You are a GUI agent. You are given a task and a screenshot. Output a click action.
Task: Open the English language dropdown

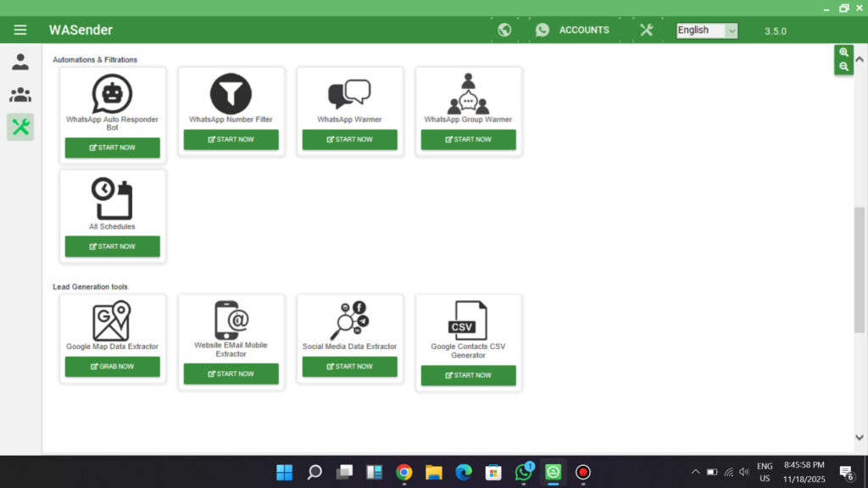[707, 30]
